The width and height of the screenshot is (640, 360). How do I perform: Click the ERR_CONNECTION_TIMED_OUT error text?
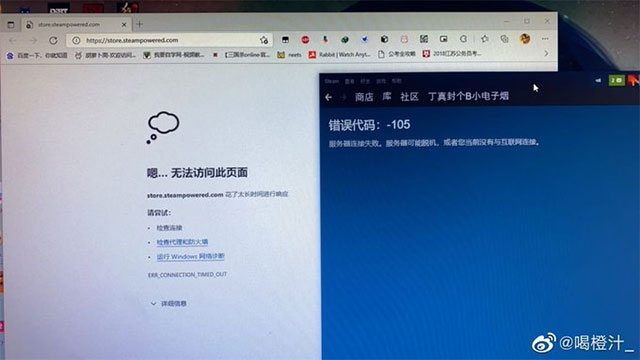point(187,275)
